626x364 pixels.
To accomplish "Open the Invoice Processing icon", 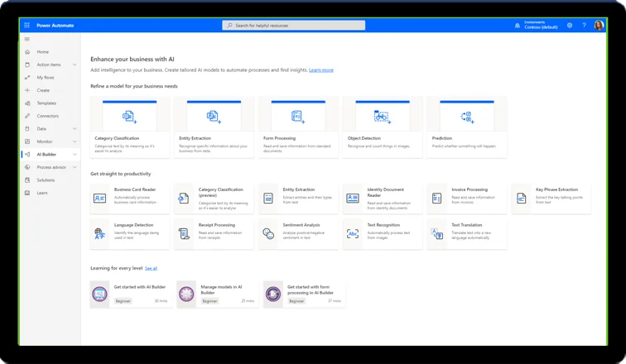I will click(x=437, y=199).
